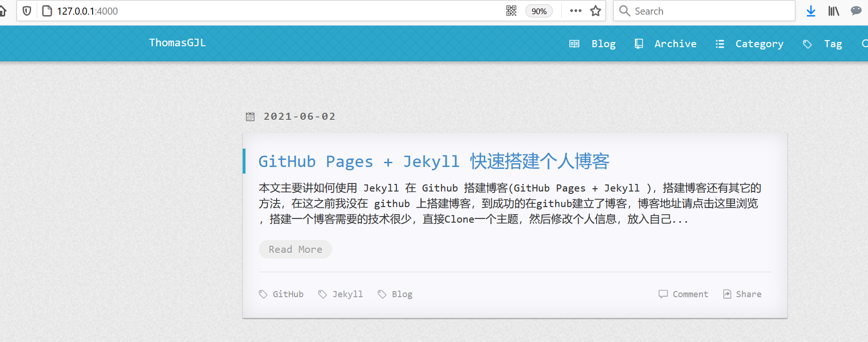Click the search icon in the navbar
The height and width of the screenshot is (342, 868).
pyautogui.click(x=865, y=44)
